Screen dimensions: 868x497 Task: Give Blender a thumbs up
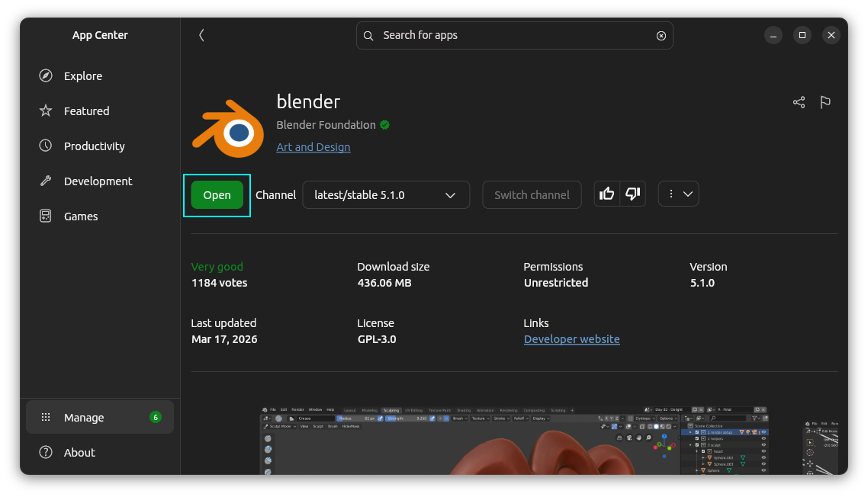606,194
